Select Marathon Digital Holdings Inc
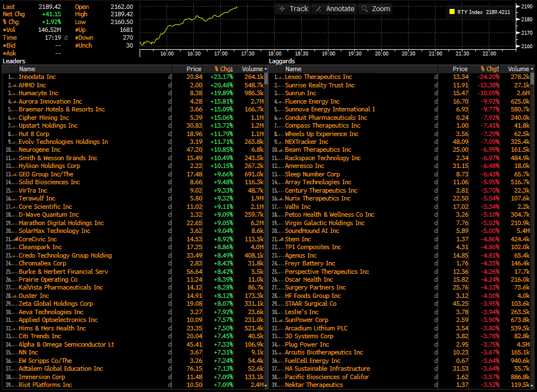The height and width of the screenshot is (392, 537). [61, 223]
